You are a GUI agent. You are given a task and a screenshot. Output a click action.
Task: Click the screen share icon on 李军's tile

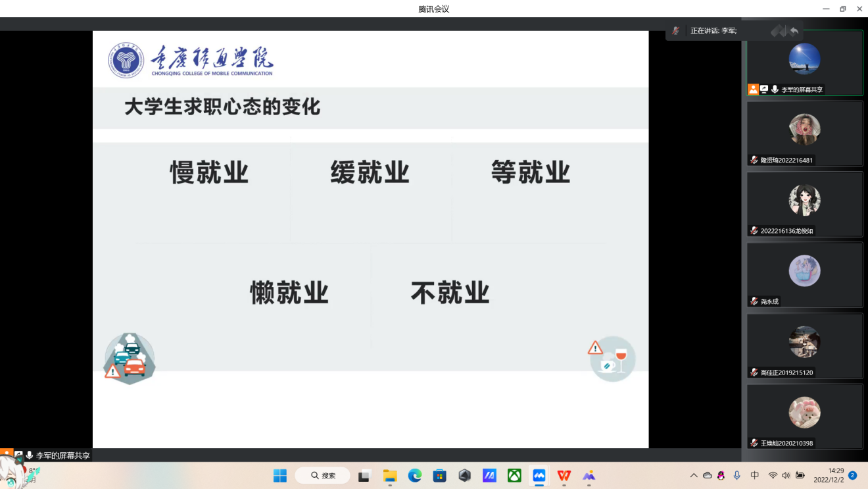click(x=764, y=90)
